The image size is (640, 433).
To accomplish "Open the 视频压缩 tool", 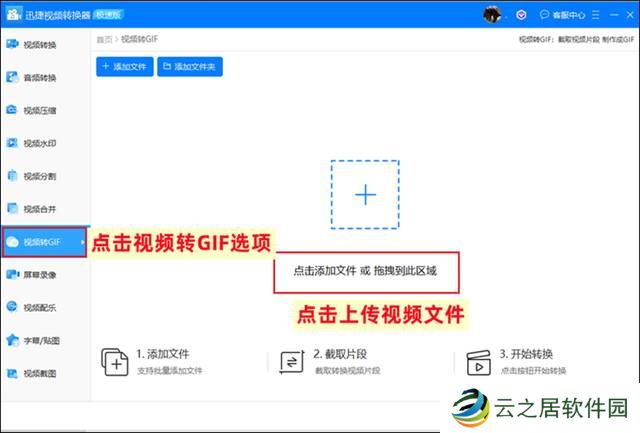I will point(40,111).
